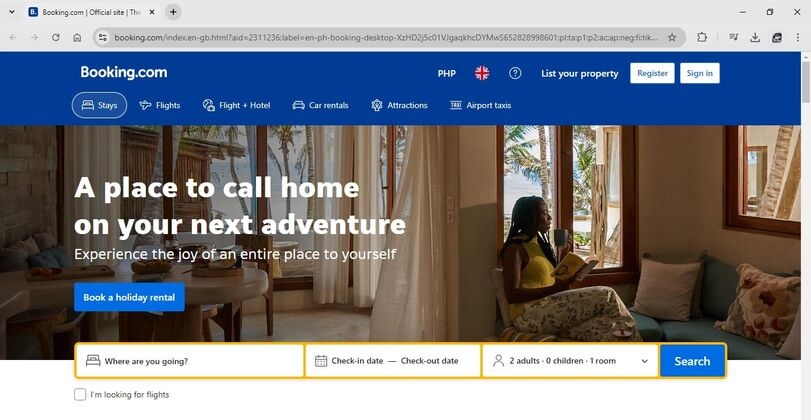
Task: Open the PHP currency selector
Action: (x=446, y=73)
